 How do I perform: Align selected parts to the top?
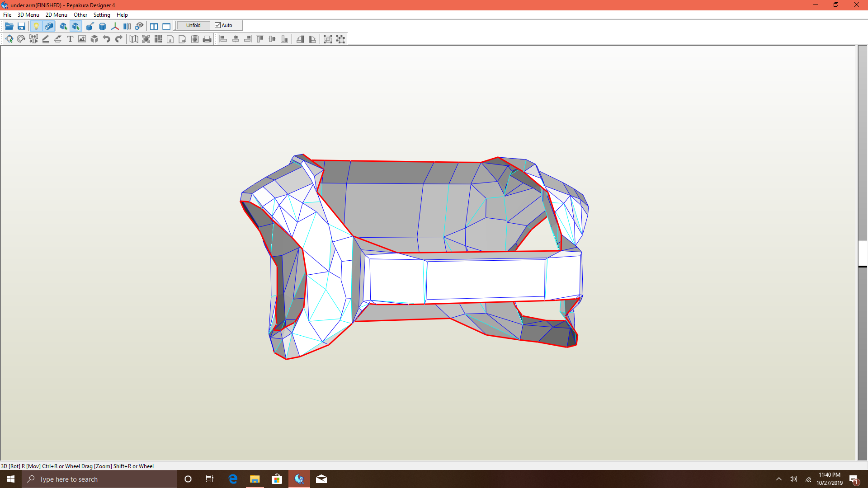(x=260, y=39)
